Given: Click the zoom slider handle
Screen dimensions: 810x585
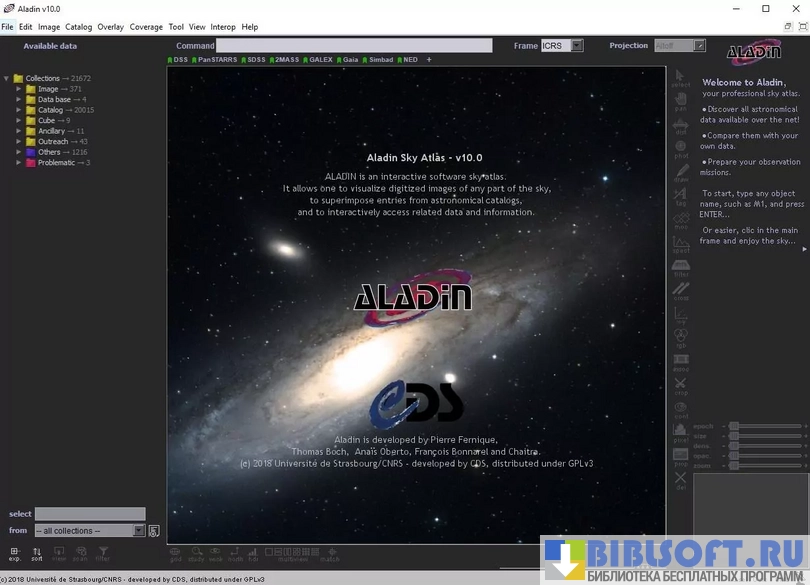Looking at the screenshot, I should point(733,466).
